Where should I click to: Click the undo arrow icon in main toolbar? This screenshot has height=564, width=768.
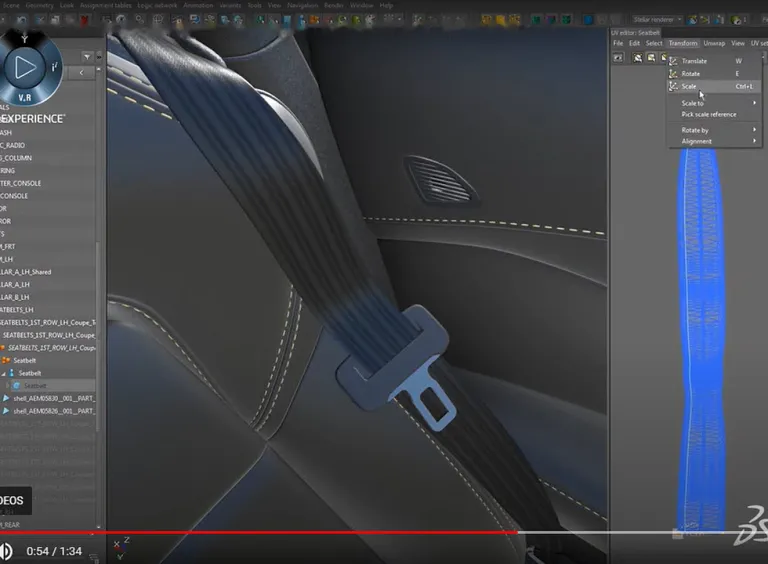[22, 20]
